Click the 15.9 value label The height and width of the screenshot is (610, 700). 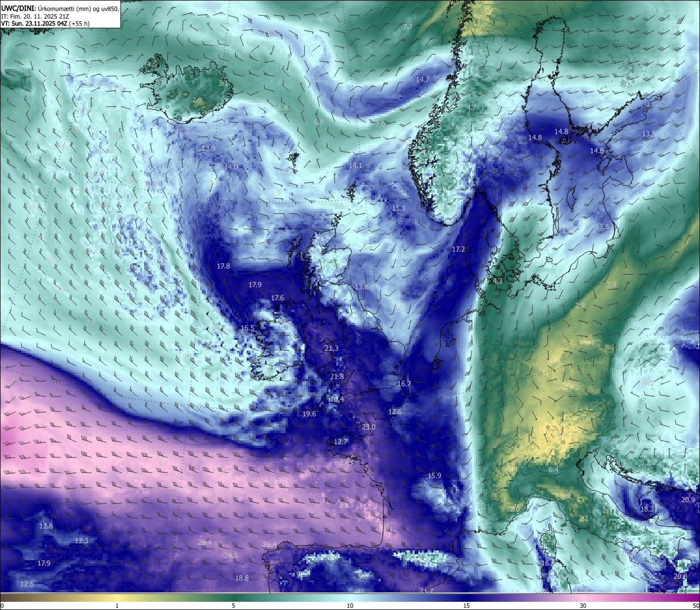[434, 476]
